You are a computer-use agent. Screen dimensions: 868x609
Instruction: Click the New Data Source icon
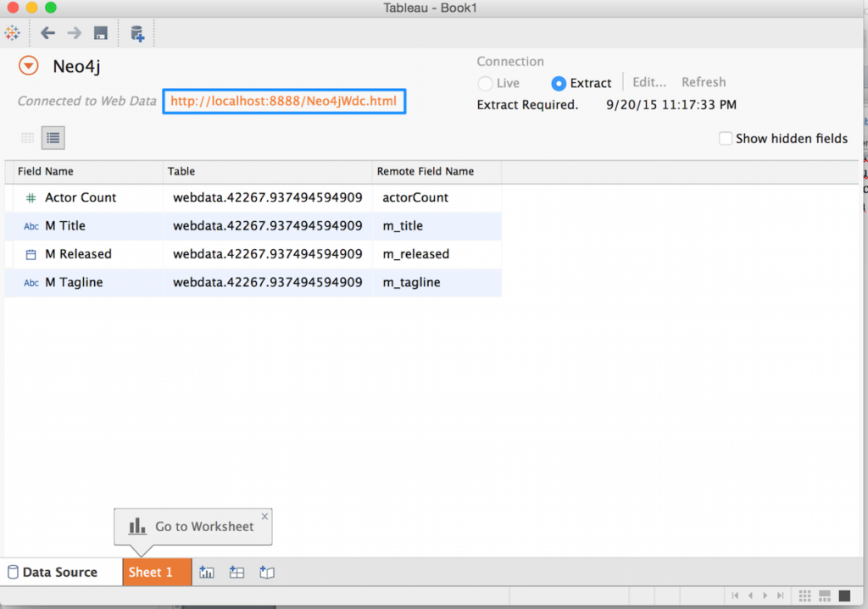coord(137,33)
